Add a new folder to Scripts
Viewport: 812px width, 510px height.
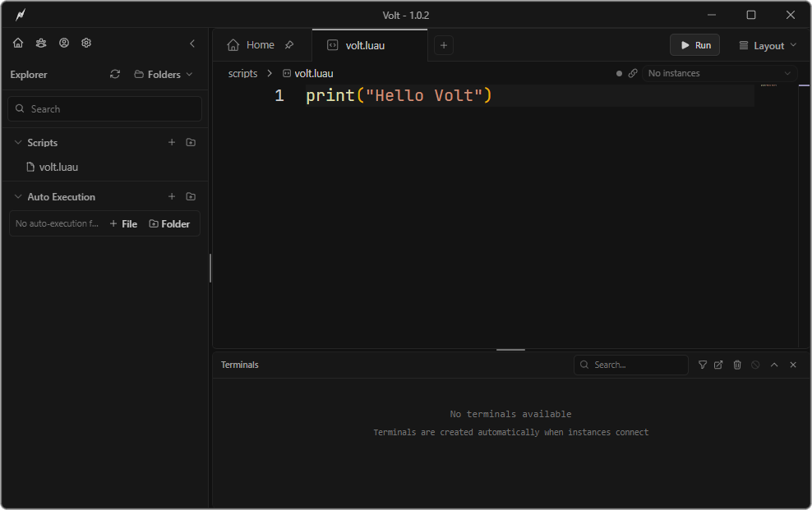(191, 142)
